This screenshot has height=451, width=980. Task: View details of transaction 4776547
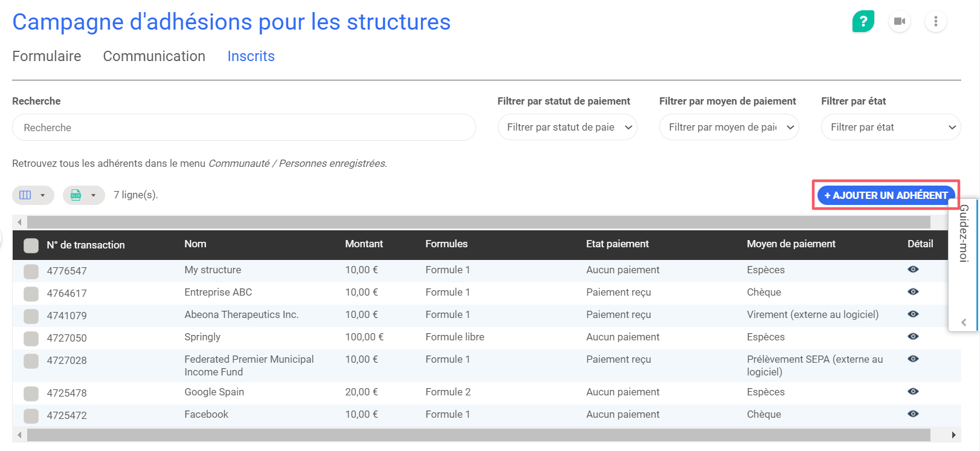coord(913,270)
